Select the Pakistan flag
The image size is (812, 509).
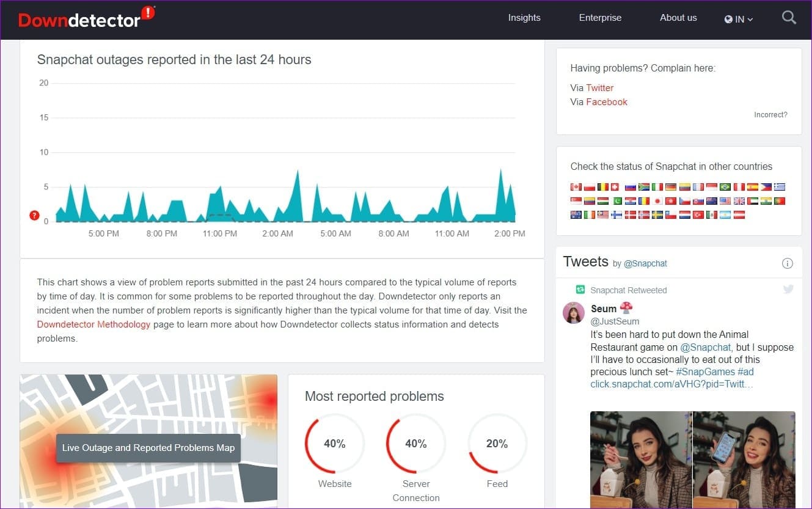[x=617, y=201]
